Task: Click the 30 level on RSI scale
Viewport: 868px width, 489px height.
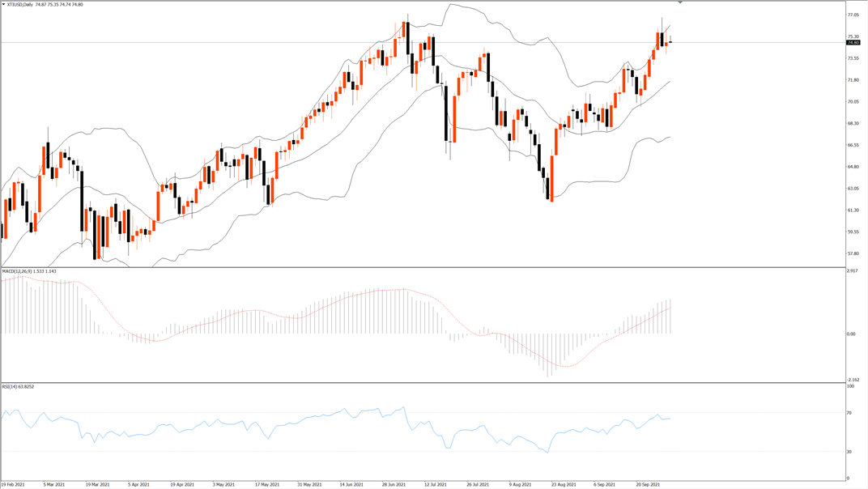Action: coord(849,452)
